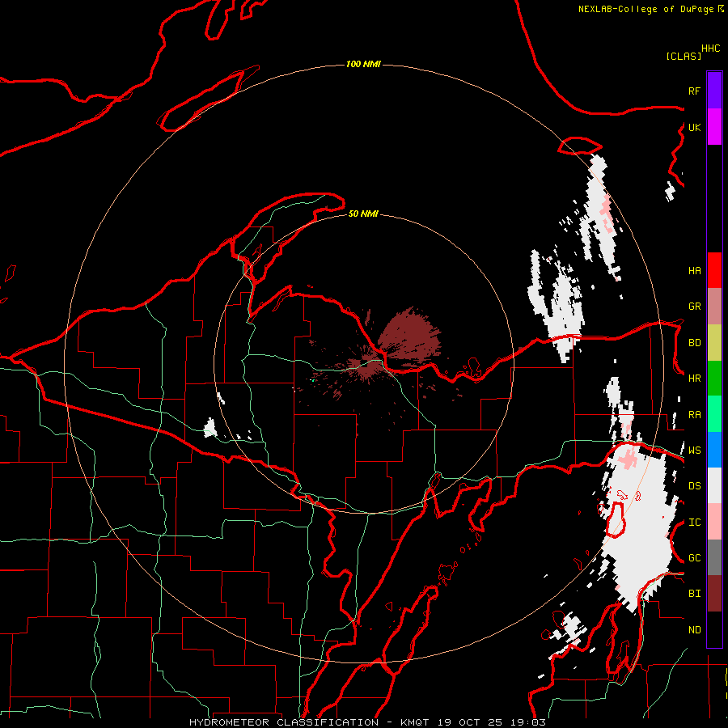
Task: Click the IC legend label
Action: [694, 523]
